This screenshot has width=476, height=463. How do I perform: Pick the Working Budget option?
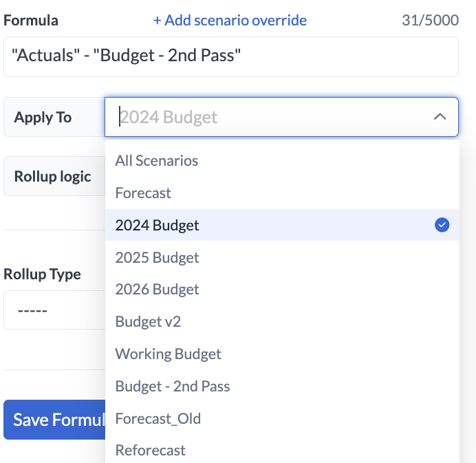(x=169, y=354)
